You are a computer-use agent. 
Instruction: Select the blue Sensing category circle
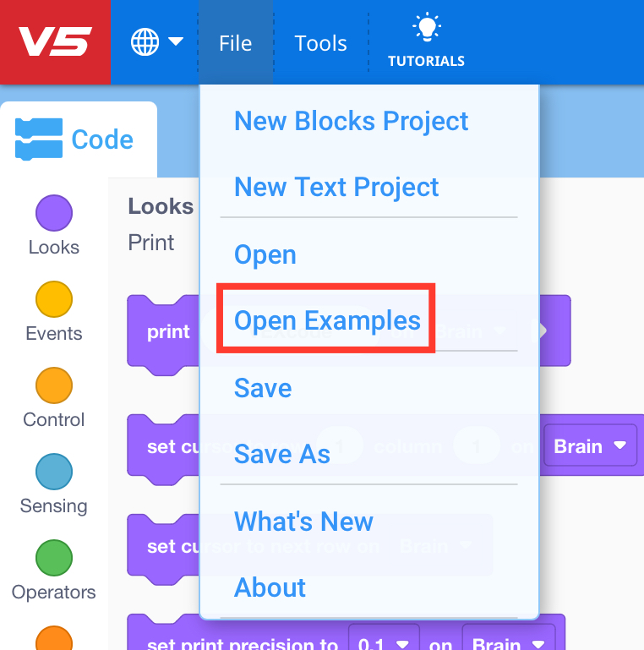coord(54,472)
